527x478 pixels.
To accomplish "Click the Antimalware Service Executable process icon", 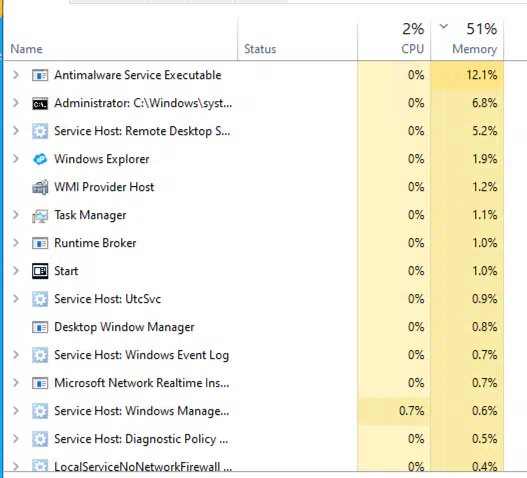I will tap(40, 75).
